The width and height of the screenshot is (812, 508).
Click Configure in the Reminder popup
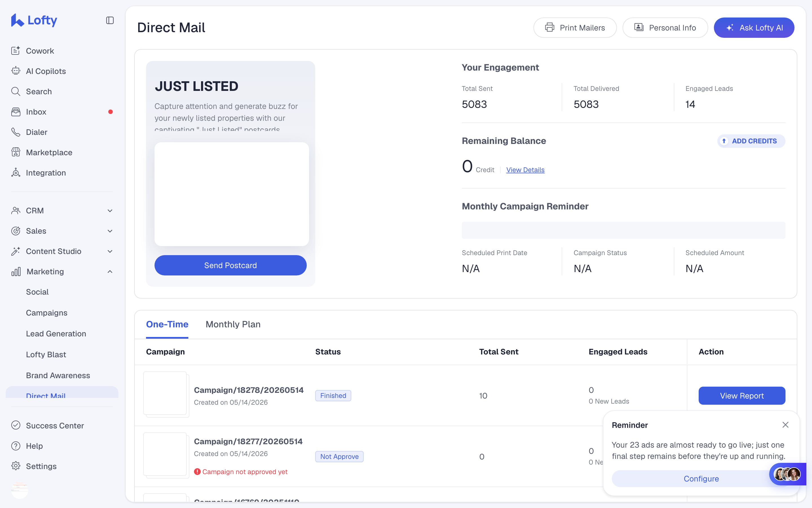pos(701,479)
